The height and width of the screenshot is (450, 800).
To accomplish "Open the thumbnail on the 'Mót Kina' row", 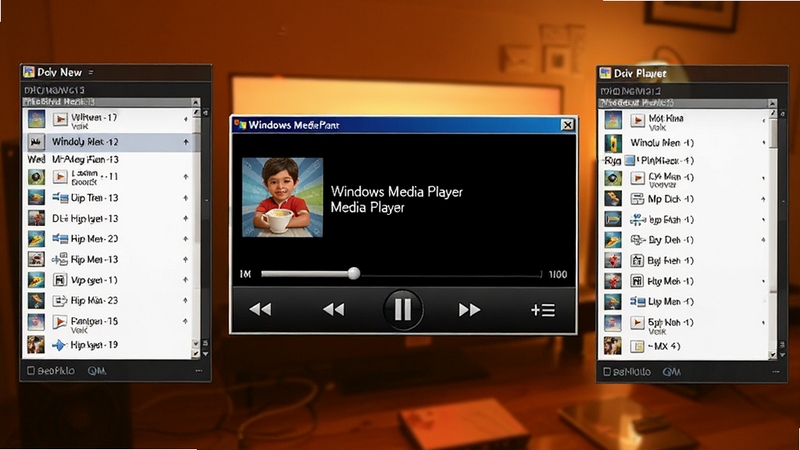I will (613, 120).
